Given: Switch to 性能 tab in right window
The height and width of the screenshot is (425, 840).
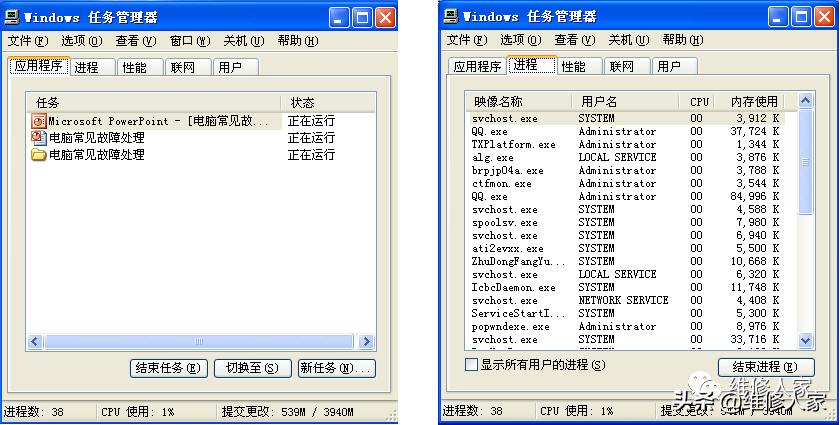Looking at the screenshot, I should pyautogui.click(x=579, y=66).
